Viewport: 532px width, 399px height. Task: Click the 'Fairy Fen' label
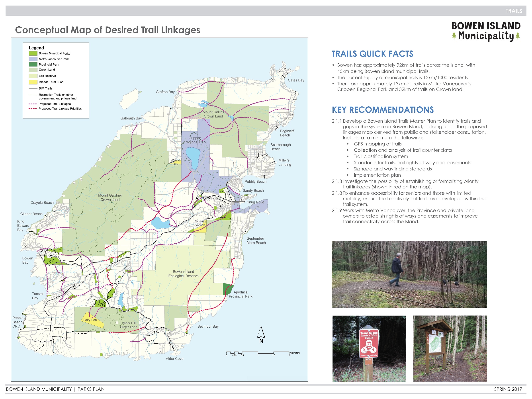pos(90,320)
